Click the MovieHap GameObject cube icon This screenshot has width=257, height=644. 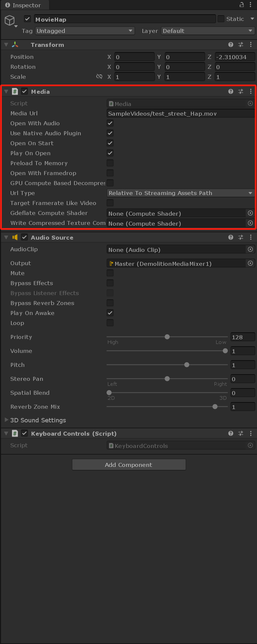pos(10,20)
